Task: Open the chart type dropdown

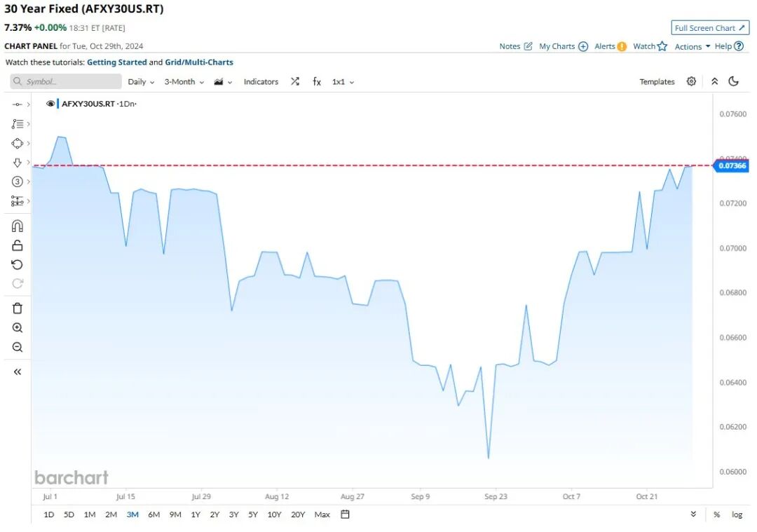Action: [223, 82]
